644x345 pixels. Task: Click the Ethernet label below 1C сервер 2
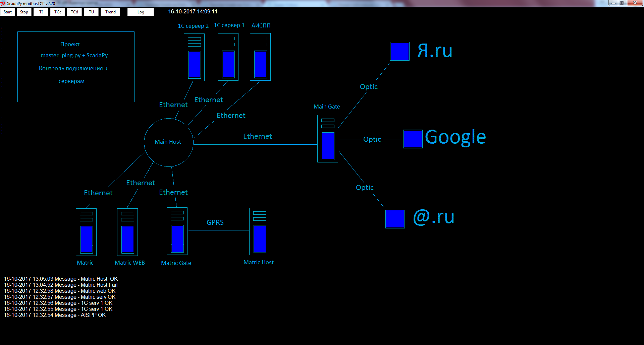click(173, 105)
